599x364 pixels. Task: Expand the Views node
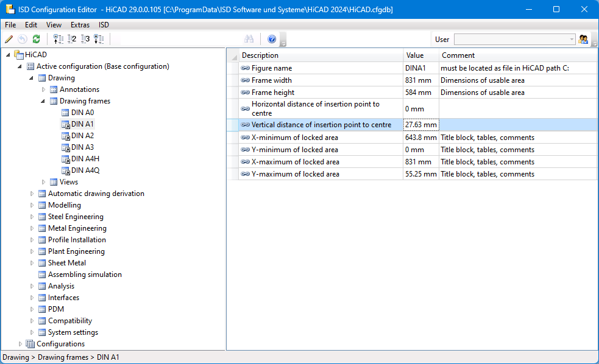tap(43, 182)
